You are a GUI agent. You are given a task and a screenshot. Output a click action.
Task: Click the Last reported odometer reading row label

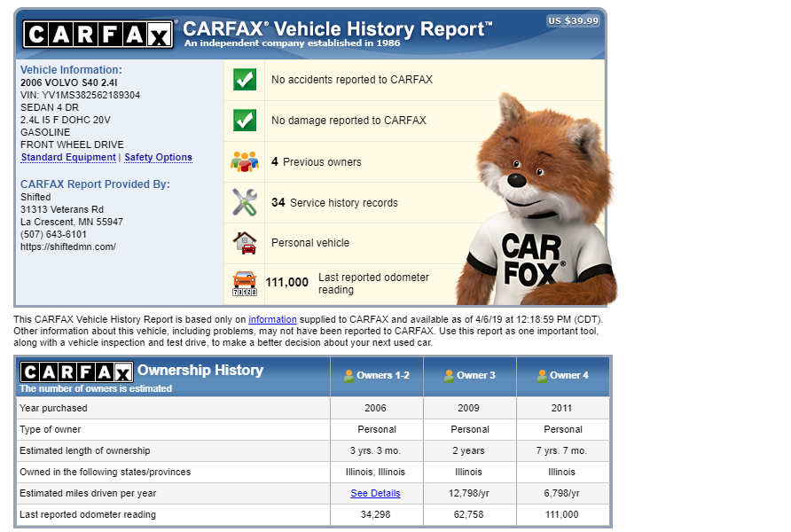click(x=88, y=514)
